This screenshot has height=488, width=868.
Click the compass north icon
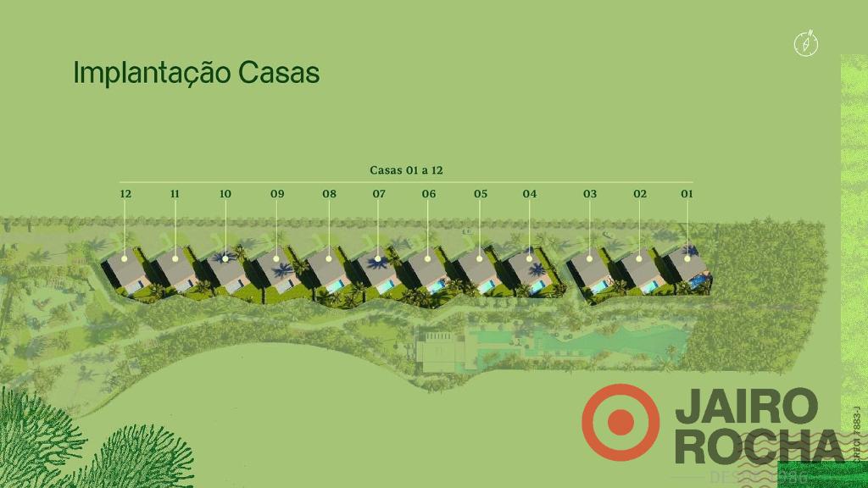pyautogui.click(x=806, y=43)
